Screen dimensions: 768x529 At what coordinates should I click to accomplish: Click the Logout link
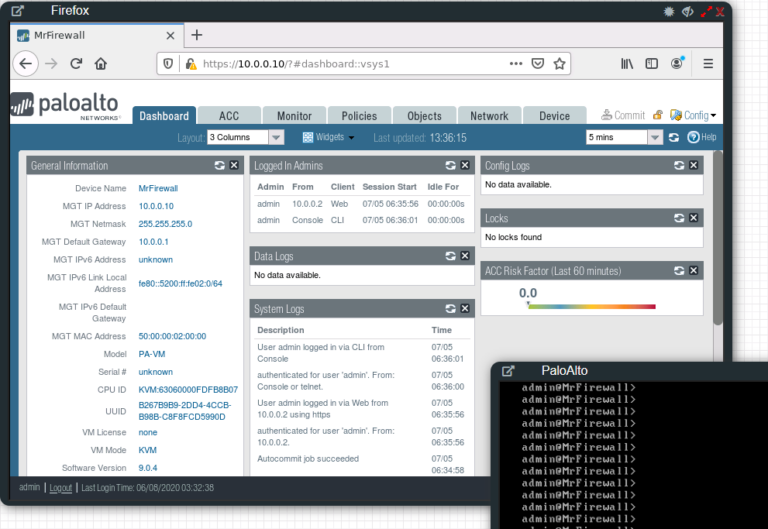click(61, 488)
